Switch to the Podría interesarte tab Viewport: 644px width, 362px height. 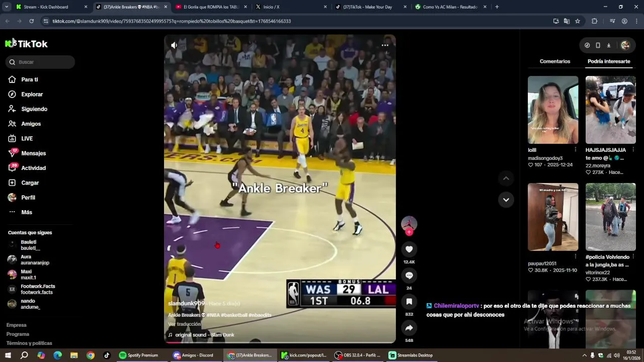[609, 61]
